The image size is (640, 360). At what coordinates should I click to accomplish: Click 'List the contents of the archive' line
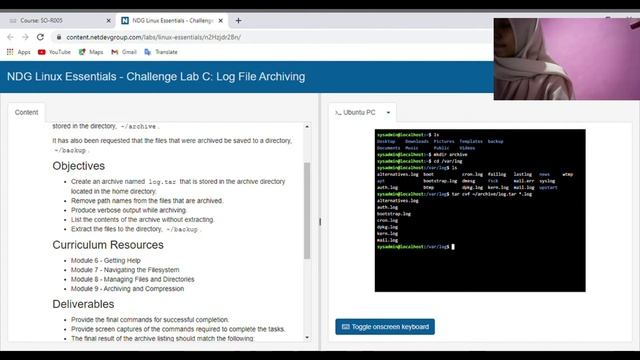point(142,220)
